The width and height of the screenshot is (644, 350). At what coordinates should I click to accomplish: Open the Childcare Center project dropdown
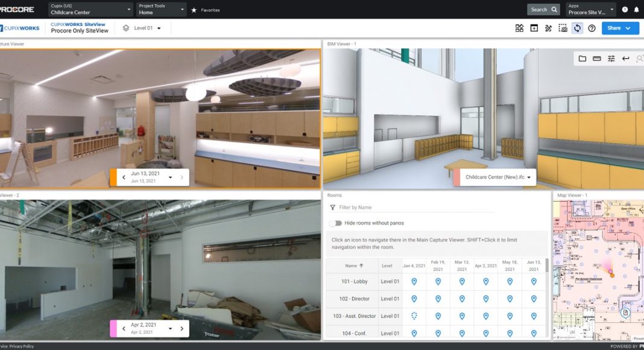pyautogui.click(x=90, y=10)
